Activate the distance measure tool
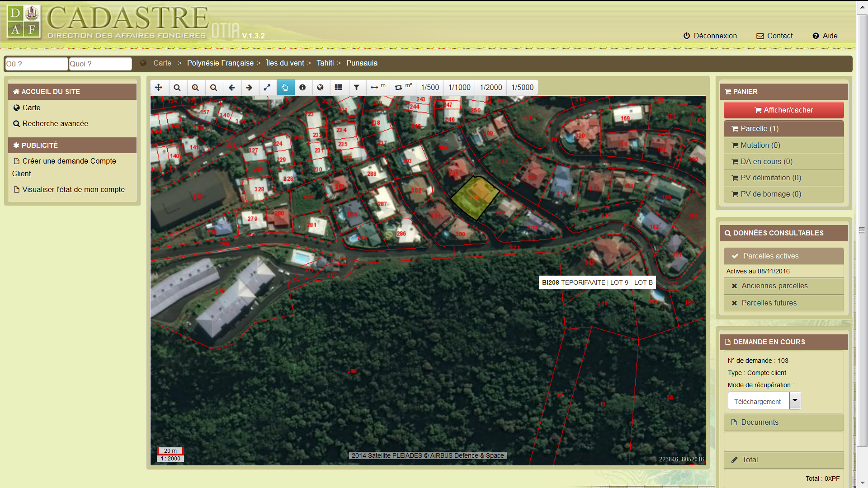The width and height of the screenshot is (868, 488). [377, 87]
